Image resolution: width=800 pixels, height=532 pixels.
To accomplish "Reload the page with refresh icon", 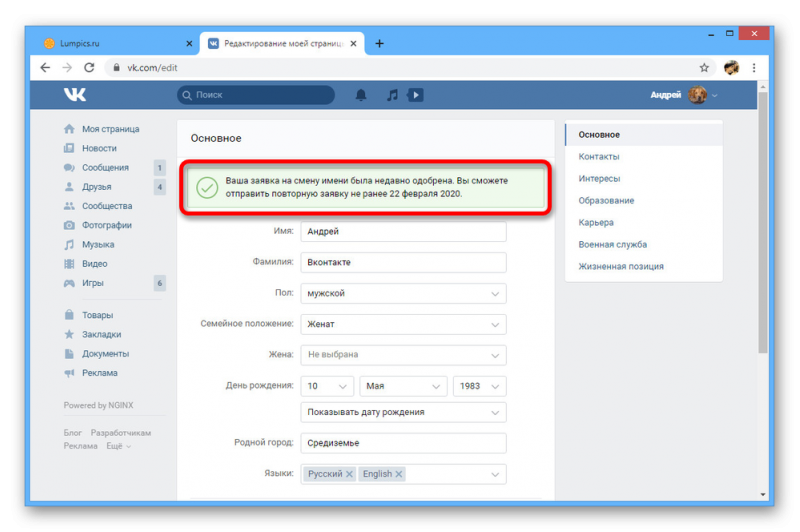I will click(x=89, y=67).
